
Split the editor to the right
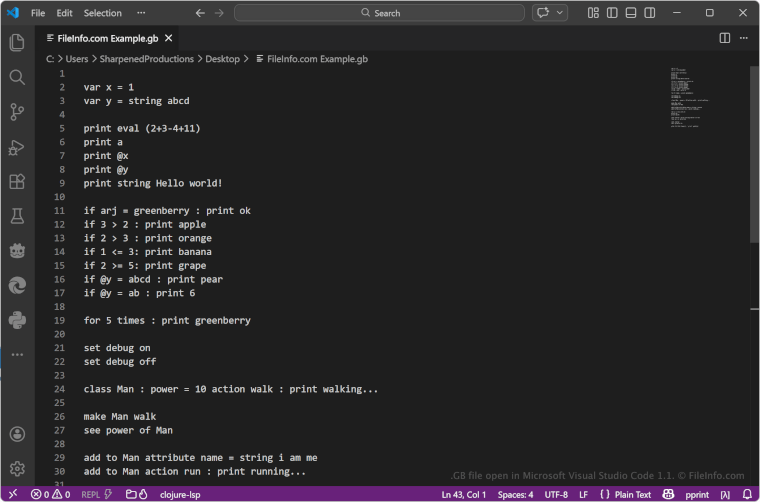[725, 38]
